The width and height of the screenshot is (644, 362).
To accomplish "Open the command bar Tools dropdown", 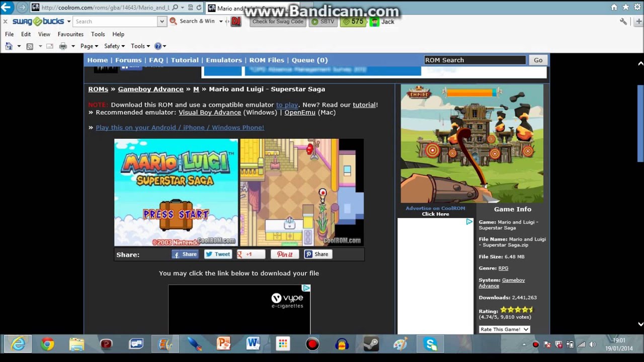I will (140, 46).
